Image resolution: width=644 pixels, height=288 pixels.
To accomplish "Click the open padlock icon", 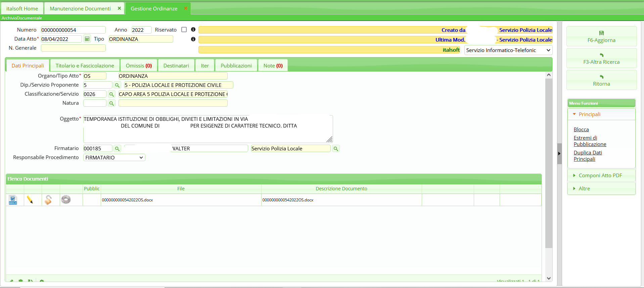I will (x=48, y=200).
